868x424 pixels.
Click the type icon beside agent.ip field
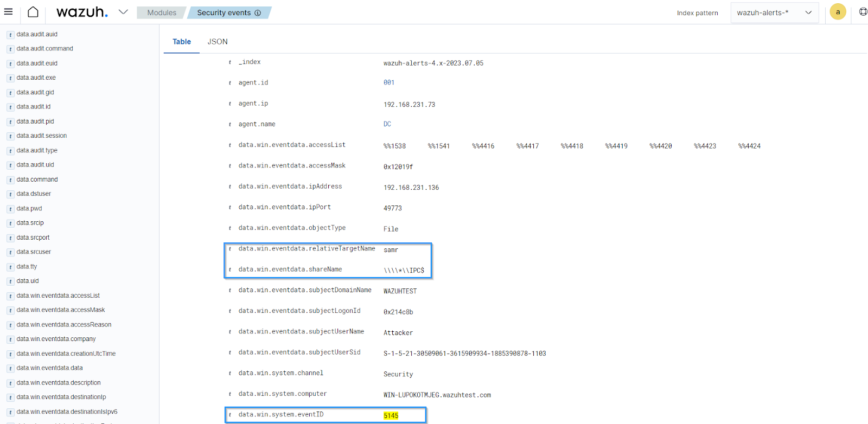point(230,104)
